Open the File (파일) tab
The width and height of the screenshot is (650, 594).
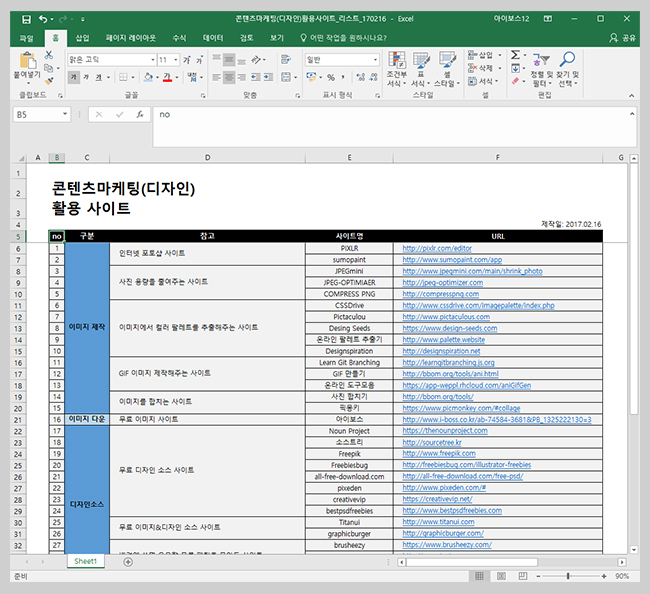[x=26, y=38]
